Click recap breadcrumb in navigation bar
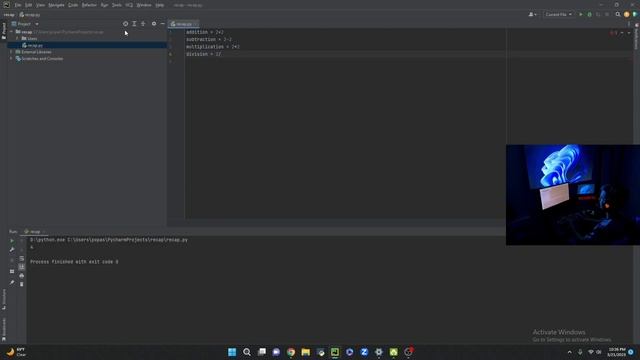Image resolution: width=640 pixels, height=360 pixels. (x=9, y=15)
